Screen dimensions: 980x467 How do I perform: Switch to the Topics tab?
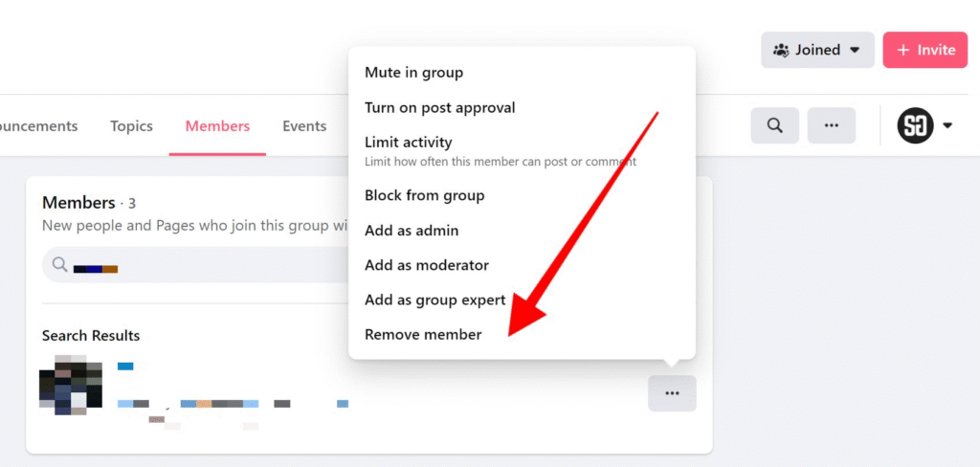[131, 126]
